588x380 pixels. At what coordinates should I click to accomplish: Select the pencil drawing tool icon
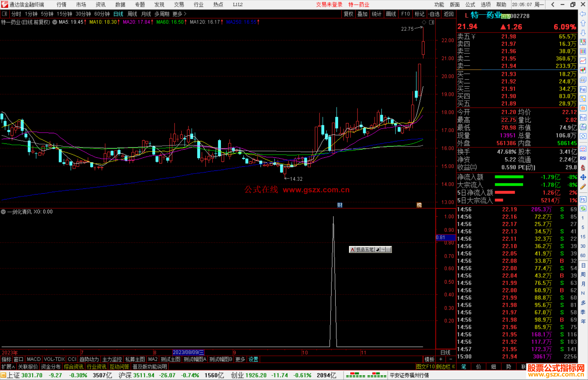pyautogui.click(x=583, y=187)
